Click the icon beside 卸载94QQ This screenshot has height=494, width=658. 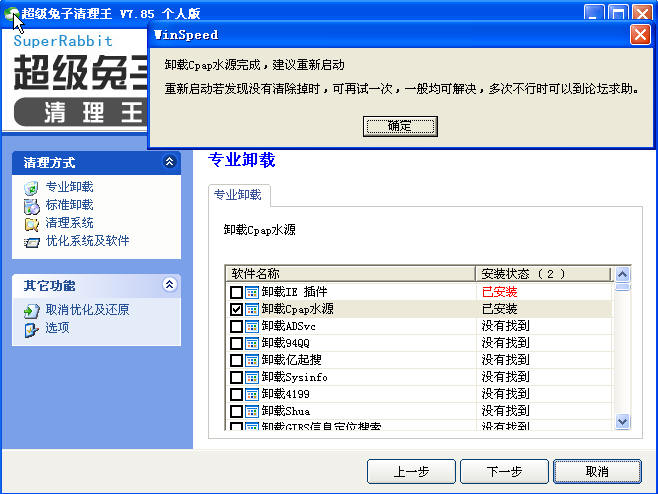252,343
